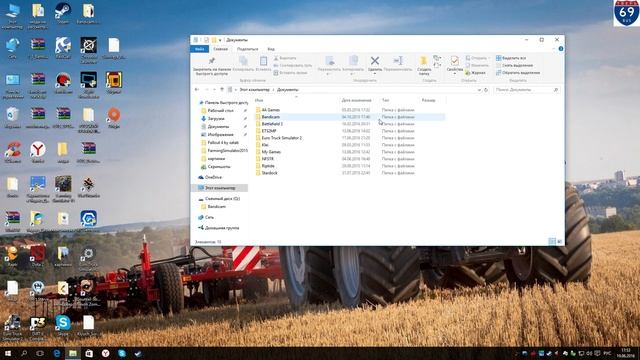Image resolution: width=640 pixels, height=360 pixels.
Task: Refresh the Документы folder view
Action: 486,90
